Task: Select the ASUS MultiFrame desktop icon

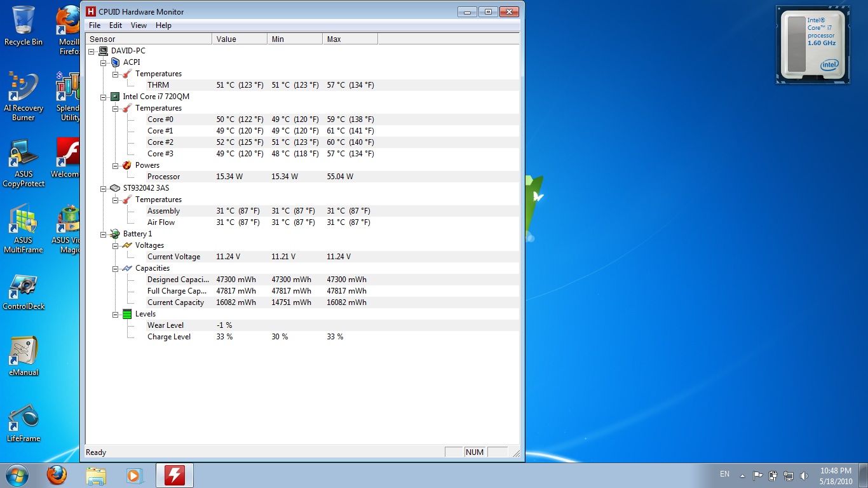Action: point(24,229)
